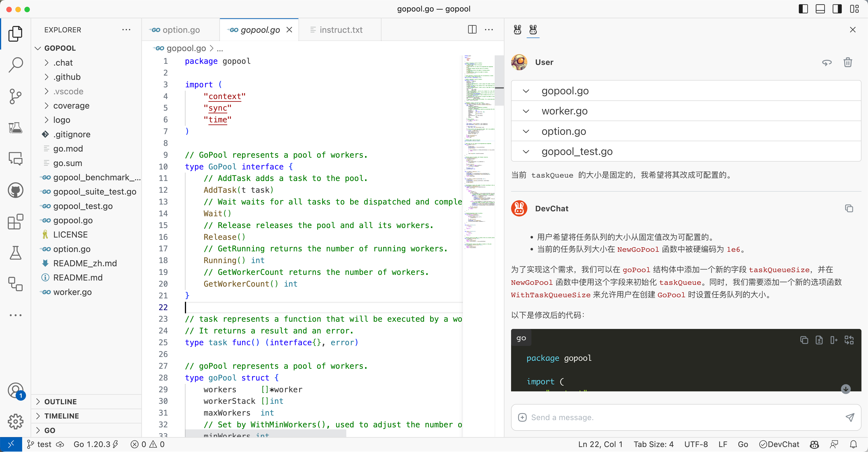Collapse the worker.go context item in chat

click(x=526, y=111)
